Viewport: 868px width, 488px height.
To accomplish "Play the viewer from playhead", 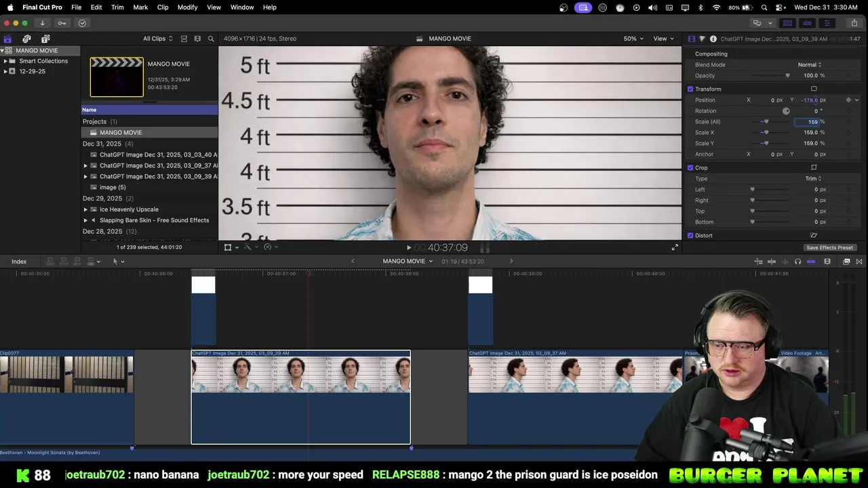I will click(408, 247).
